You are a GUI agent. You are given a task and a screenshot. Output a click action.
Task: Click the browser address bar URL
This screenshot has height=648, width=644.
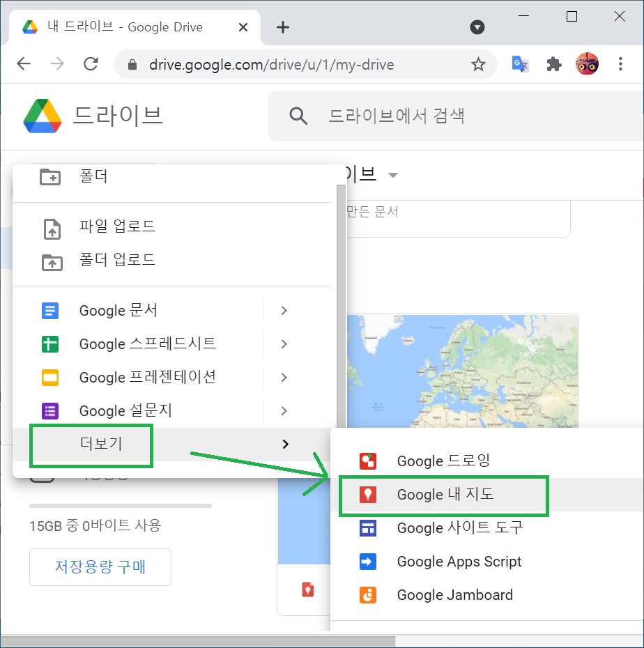click(271, 65)
